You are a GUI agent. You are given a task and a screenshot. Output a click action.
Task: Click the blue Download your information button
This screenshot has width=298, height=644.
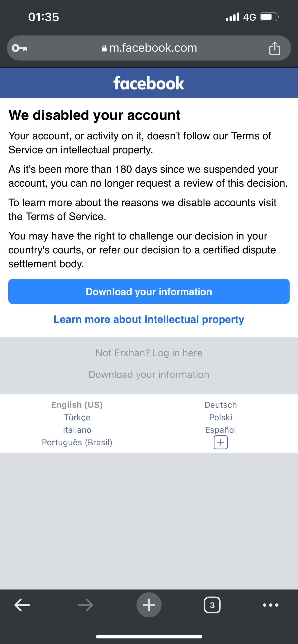149,291
